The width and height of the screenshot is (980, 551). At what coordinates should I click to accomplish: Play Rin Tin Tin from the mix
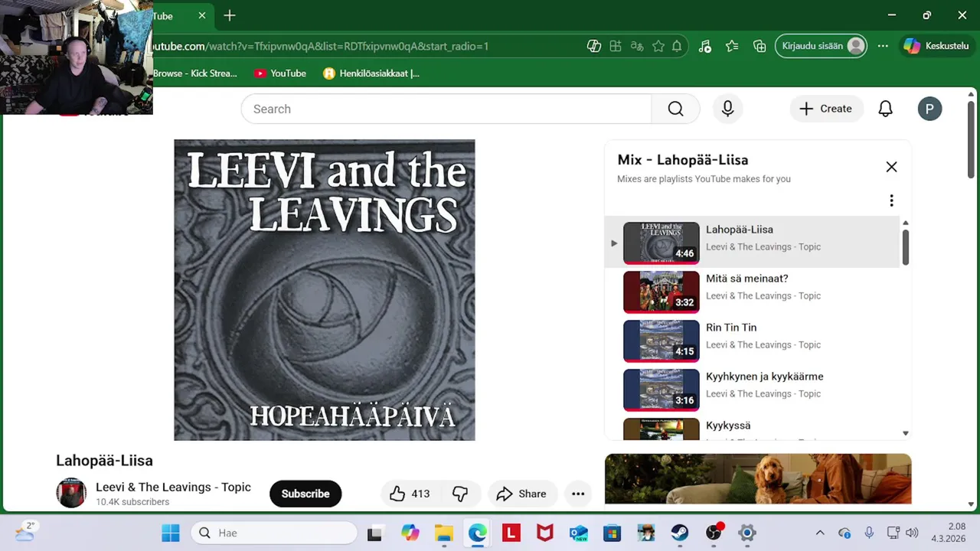(x=752, y=341)
